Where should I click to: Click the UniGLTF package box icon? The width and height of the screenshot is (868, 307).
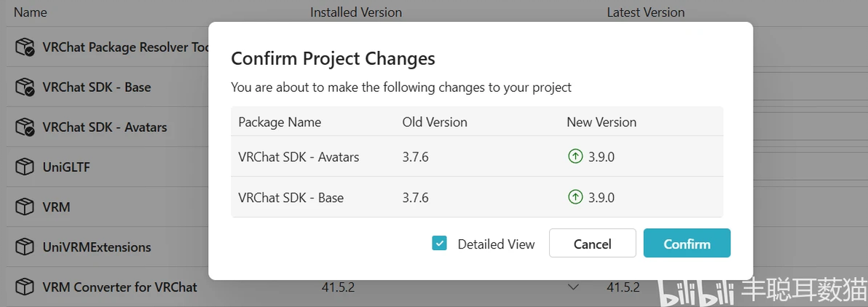pos(24,167)
